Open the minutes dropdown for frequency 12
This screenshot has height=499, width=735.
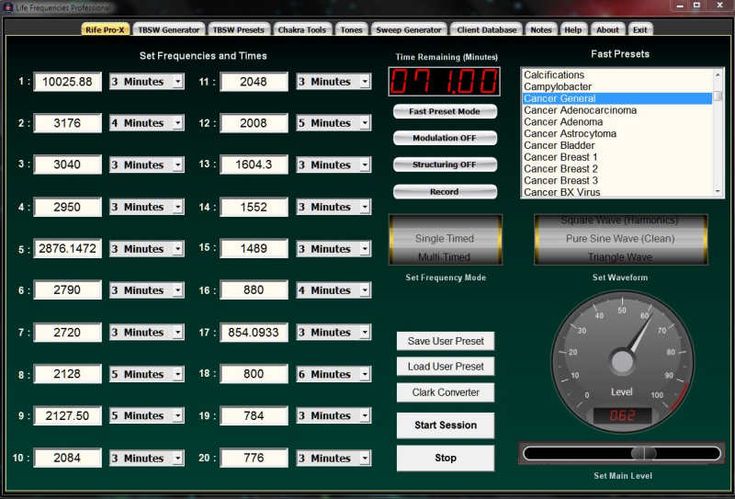click(x=365, y=123)
